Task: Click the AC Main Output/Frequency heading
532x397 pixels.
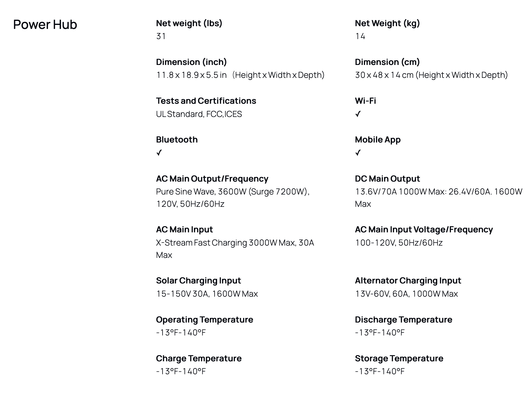Action: tap(212, 179)
